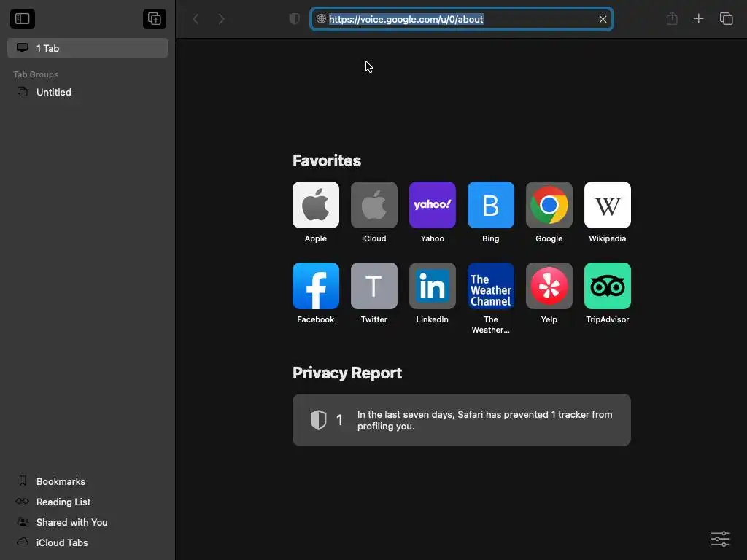Click the Favorites heading
This screenshot has height=560, width=747.
(327, 160)
